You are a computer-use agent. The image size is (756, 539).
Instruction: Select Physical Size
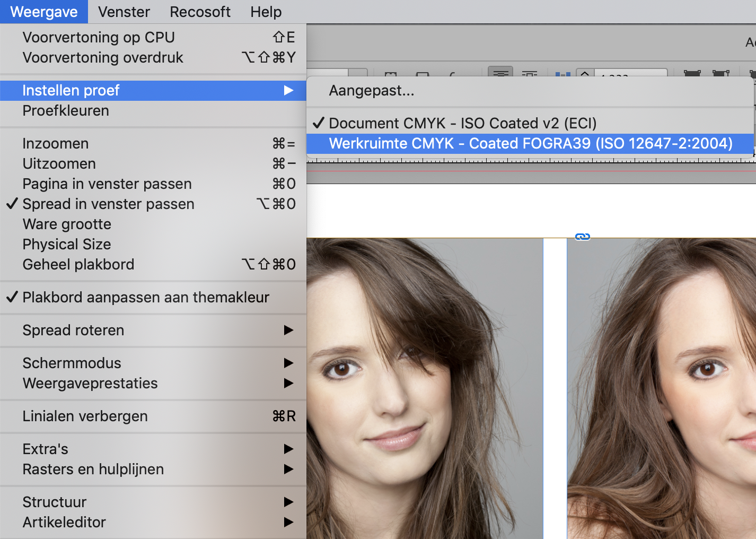click(153, 244)
